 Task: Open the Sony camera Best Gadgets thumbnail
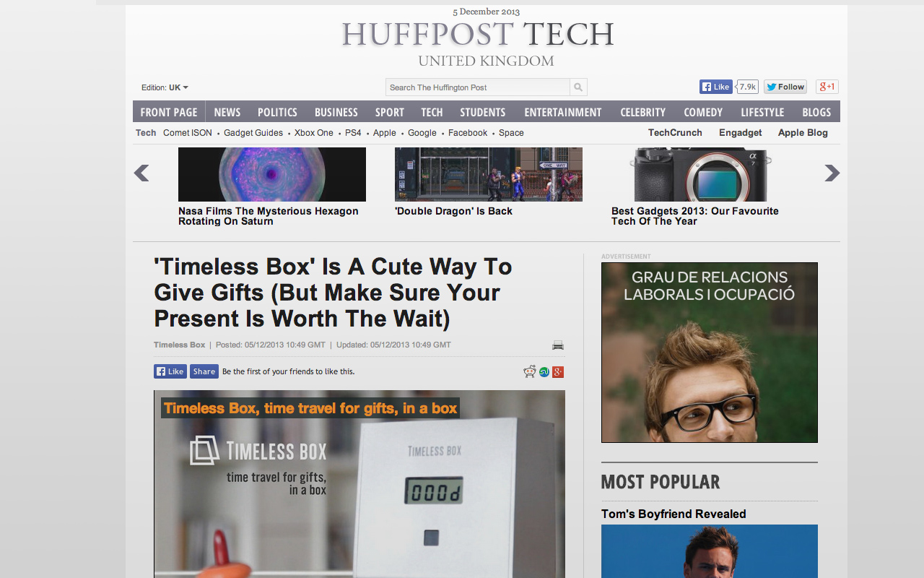point(700,174)
